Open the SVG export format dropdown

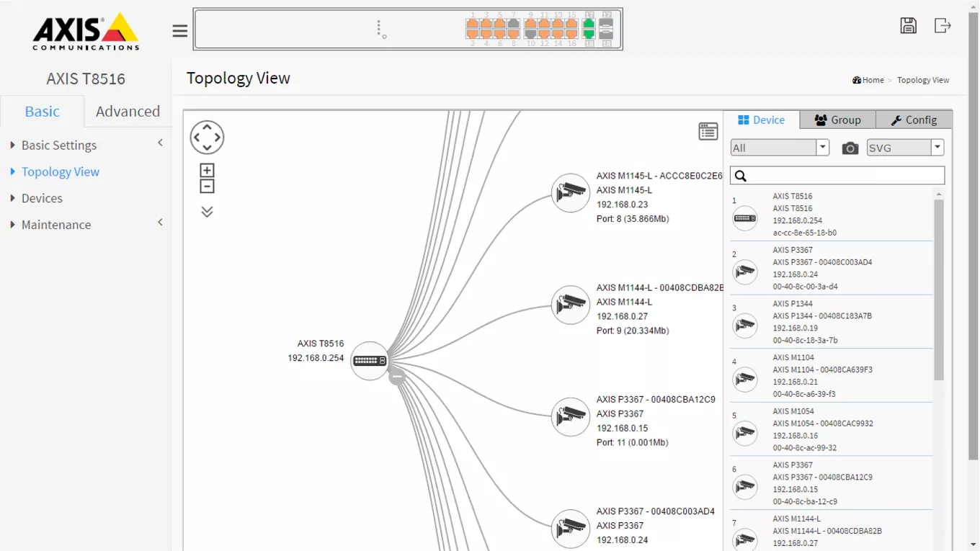(x=905, y=148)
